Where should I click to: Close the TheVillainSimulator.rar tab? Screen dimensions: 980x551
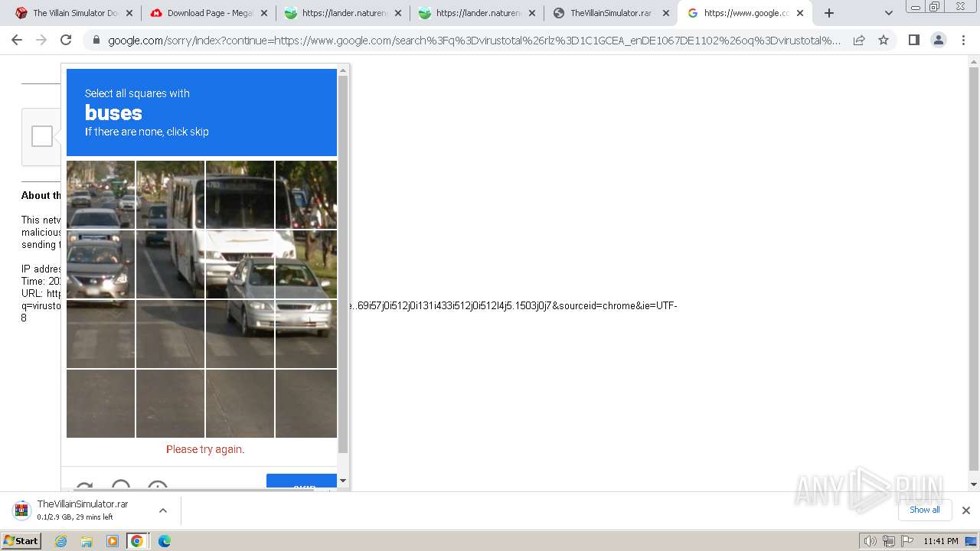click(x=666, y=13)
